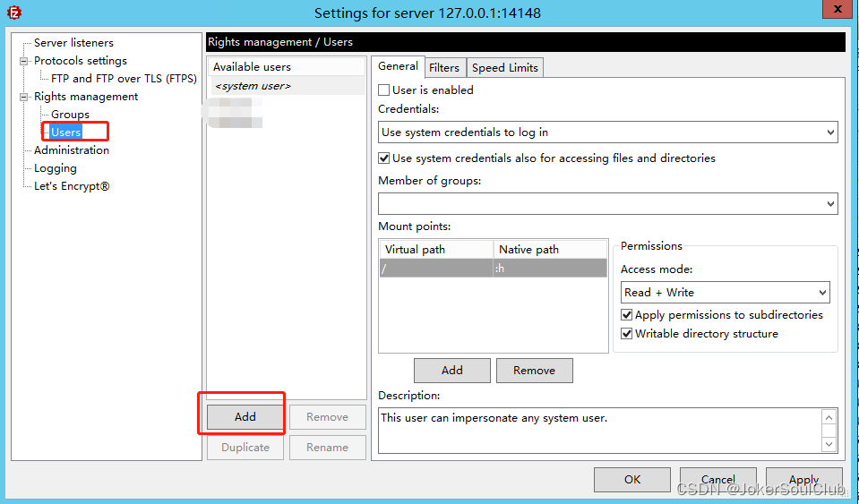The height and width of the screenshot is (504, 859).
Task: Collapse the Rights management tree node
Action: click(x=23, y=97)
